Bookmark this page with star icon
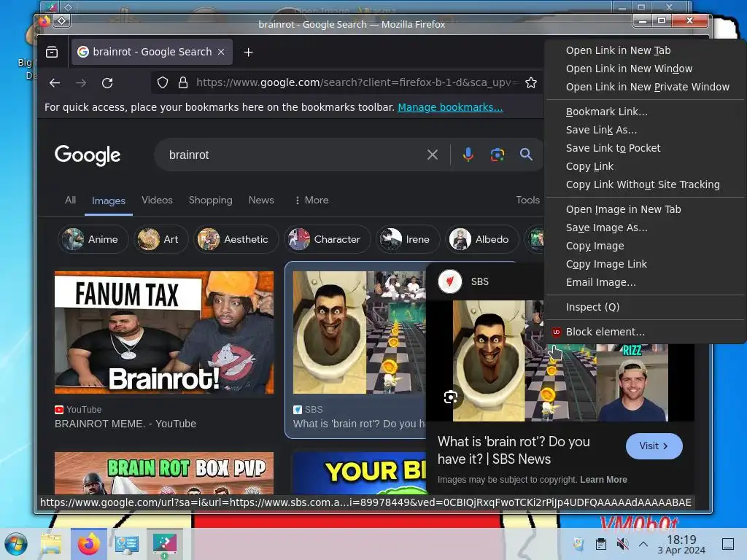This screenshot has width=747, height=560. (531, 83)
